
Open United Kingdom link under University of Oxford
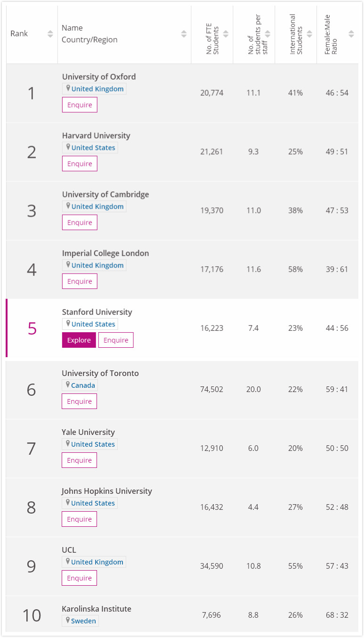[97, 89]
